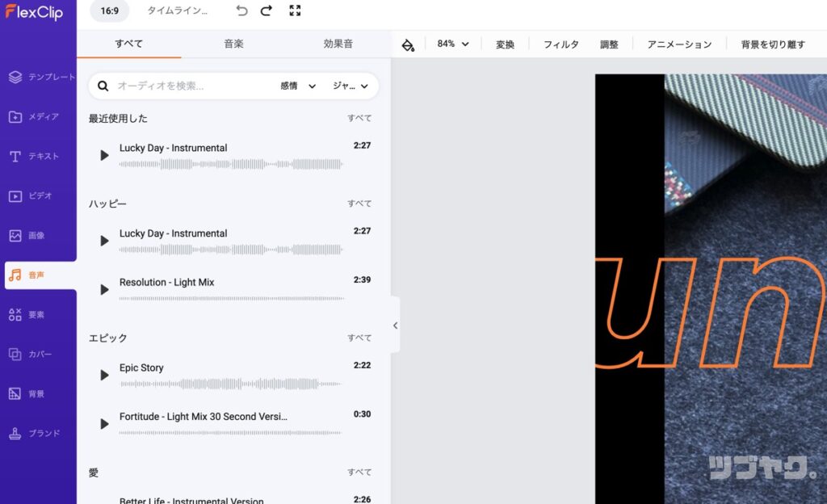This screenshot has height=504, width=827.
Task: Open the fill color bucket tool
Action: [408, 44]
